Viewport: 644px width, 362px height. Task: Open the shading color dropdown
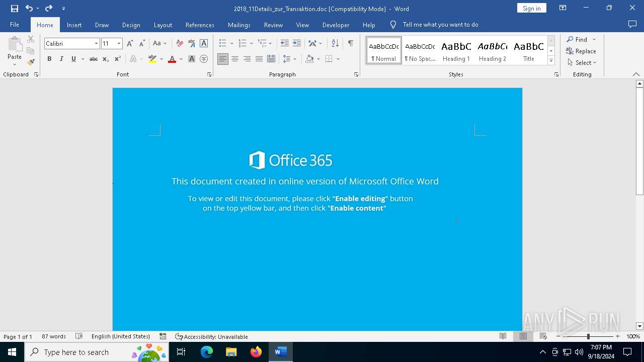318,59
